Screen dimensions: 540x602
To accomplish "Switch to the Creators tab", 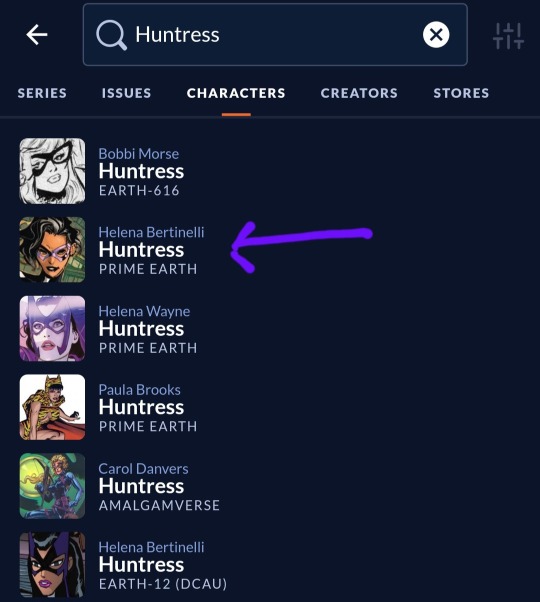I will point(359,93).
